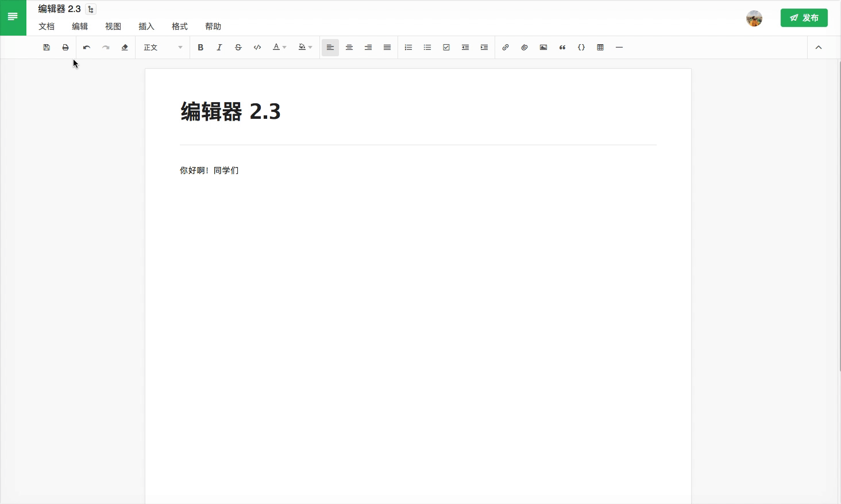Insert a table from the toolbar

pos(600,48)
